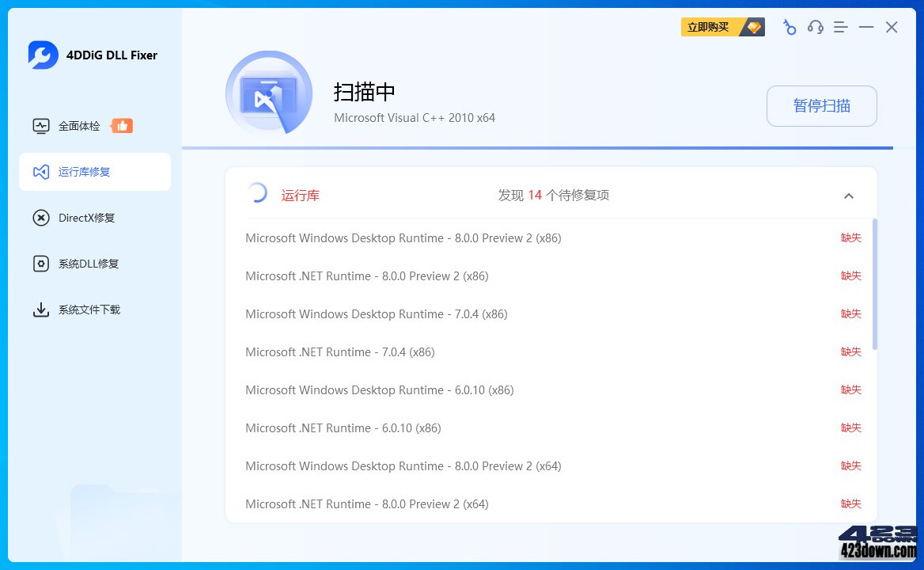Click 缺失 status for Desktop Runtime 8.0.0 Preview 2 (x86)
Viewport: 924px width, 570px height.
pos(851,237)
